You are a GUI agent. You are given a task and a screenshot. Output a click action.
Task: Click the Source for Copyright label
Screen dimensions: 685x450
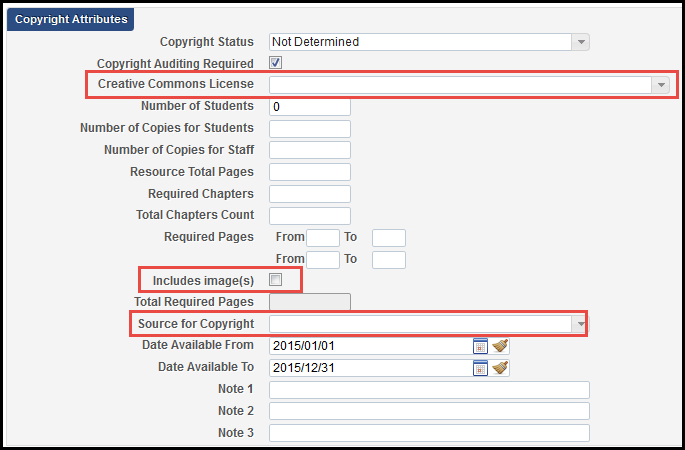tap(196, 324)
